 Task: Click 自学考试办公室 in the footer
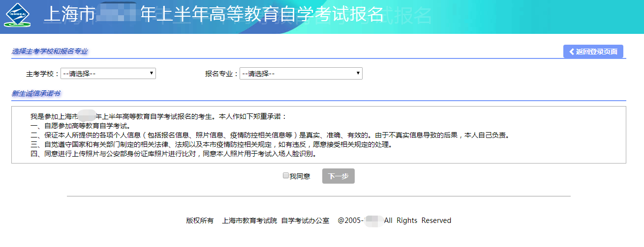click(306, 220)
